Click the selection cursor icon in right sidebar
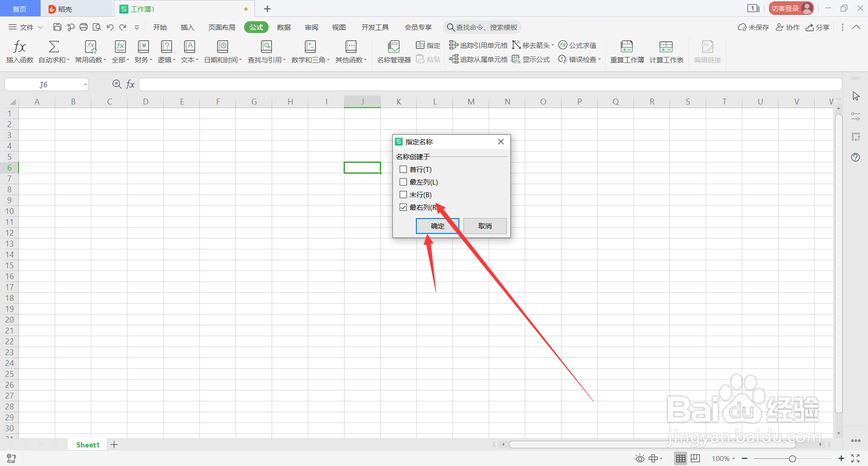This screenshot has height=466, width=868. pyautogui.click(x=855, y=96)
